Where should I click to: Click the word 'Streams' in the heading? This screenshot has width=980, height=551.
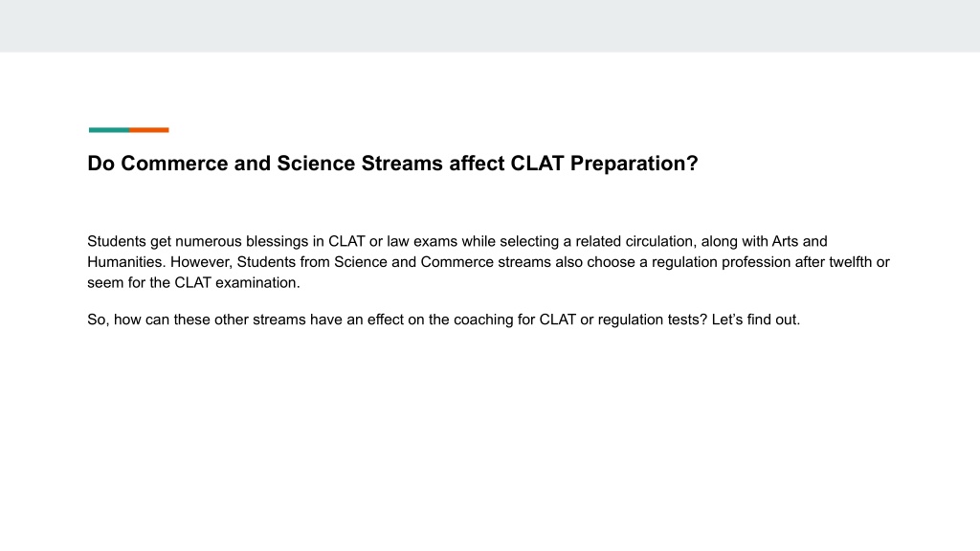[402, 164]
